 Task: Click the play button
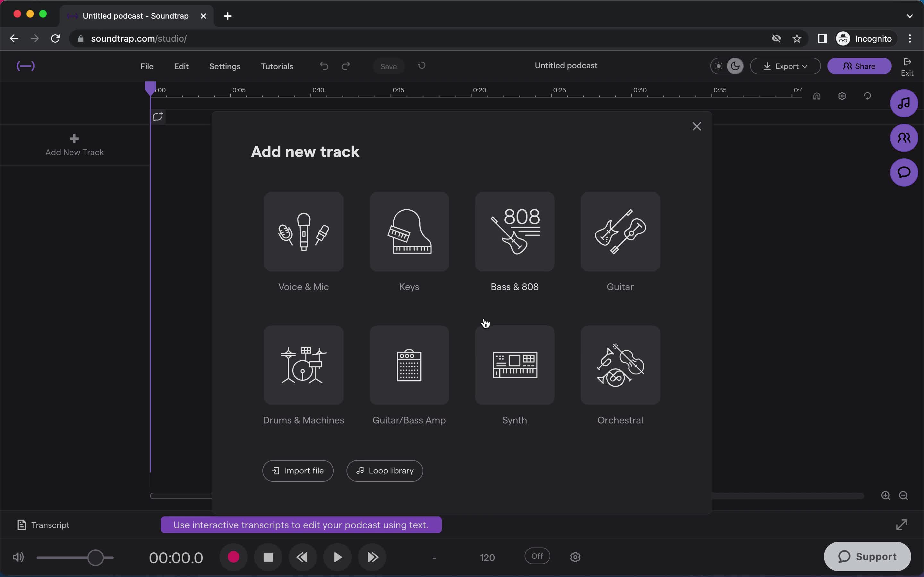click(337, 557)
